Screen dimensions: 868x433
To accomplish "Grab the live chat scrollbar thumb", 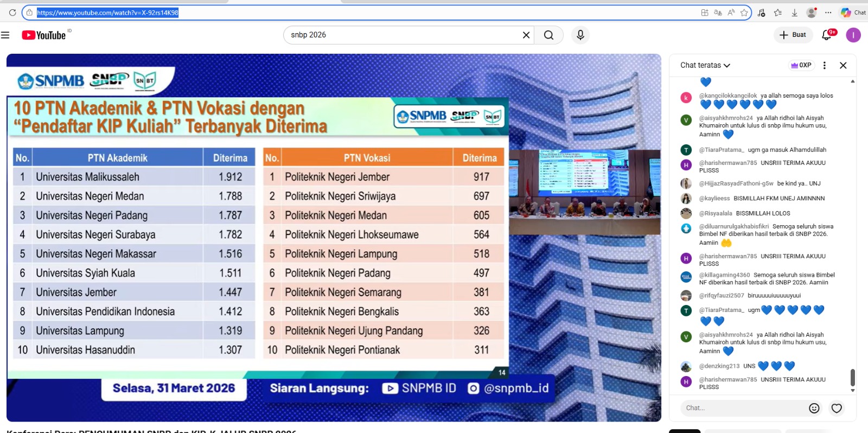I will click(x=852, y=377).
